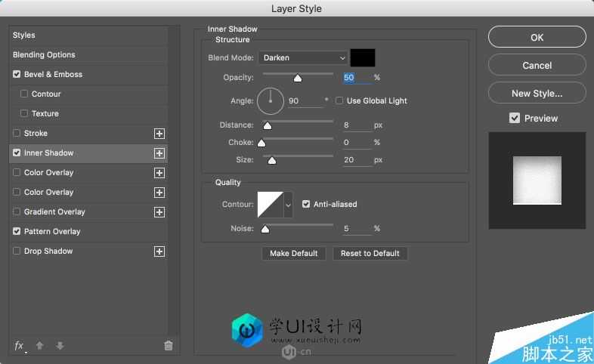Image resolution: width=594 pixels, height=364 pixels.
Task: Click the plus icon beside Drop Shadow
Action: 159,251
